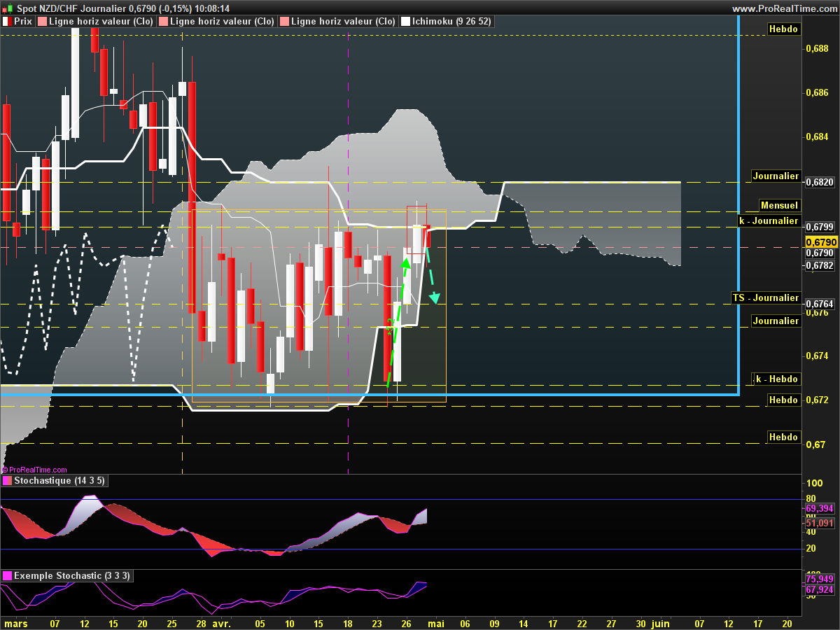The image size is (840, 630).
Task: Click the www.ProRealTime.com link
Action: 784,8
